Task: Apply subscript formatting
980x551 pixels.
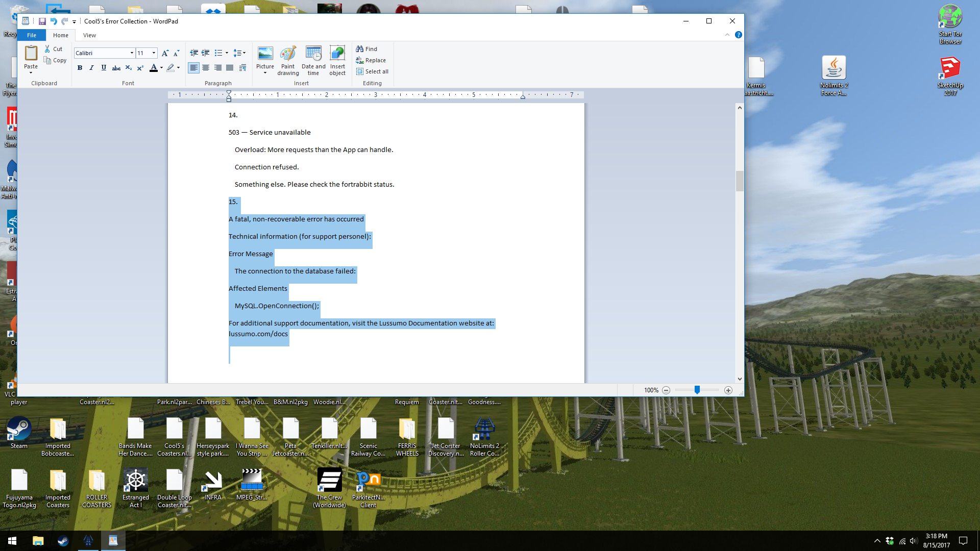Action: click(129, 68)
